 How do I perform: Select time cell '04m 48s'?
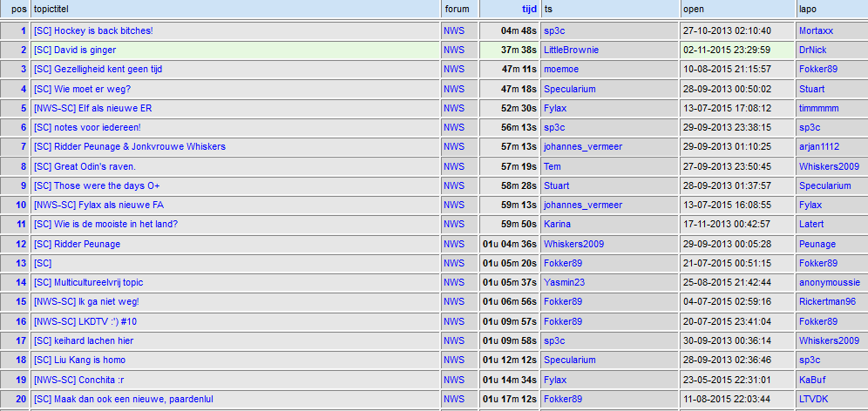coord(519,31)
